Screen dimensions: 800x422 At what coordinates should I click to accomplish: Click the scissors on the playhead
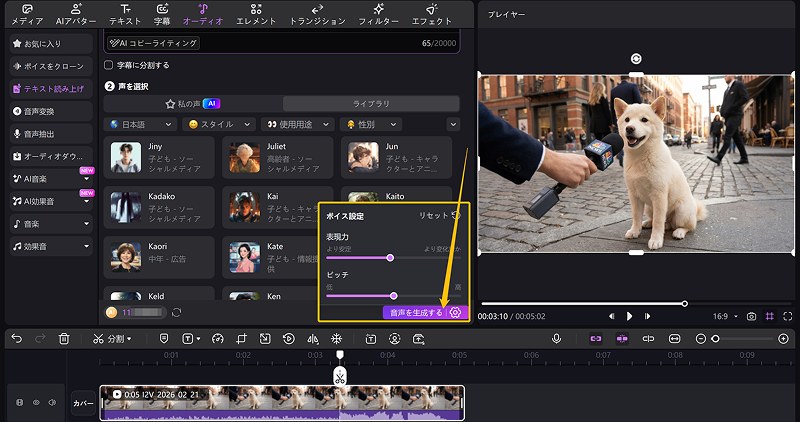(340, 377)
